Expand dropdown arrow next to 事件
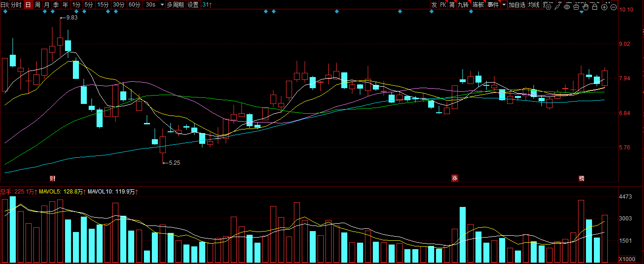The height and width of the screenshot is (264, 644). point(504,5)
